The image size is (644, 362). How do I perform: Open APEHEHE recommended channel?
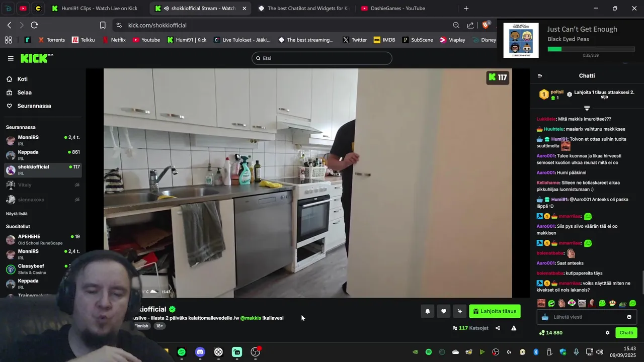43,239
